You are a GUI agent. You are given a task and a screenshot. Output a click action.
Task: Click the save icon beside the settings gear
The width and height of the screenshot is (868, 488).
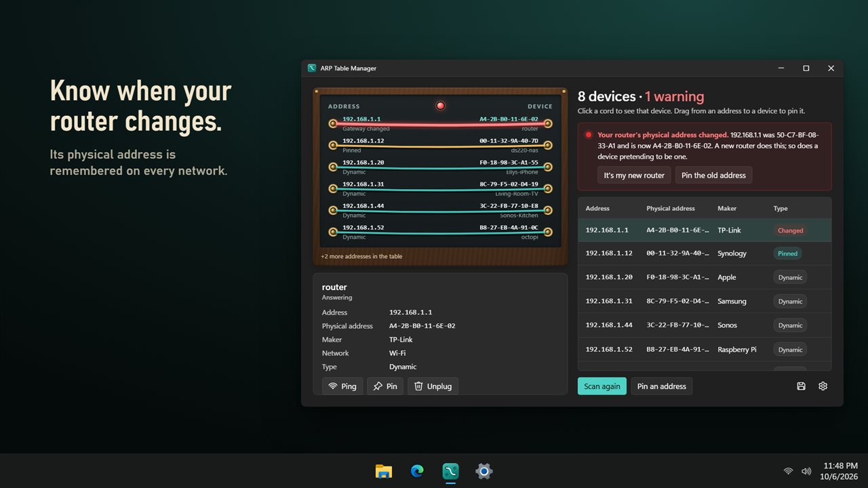point(801,386)
